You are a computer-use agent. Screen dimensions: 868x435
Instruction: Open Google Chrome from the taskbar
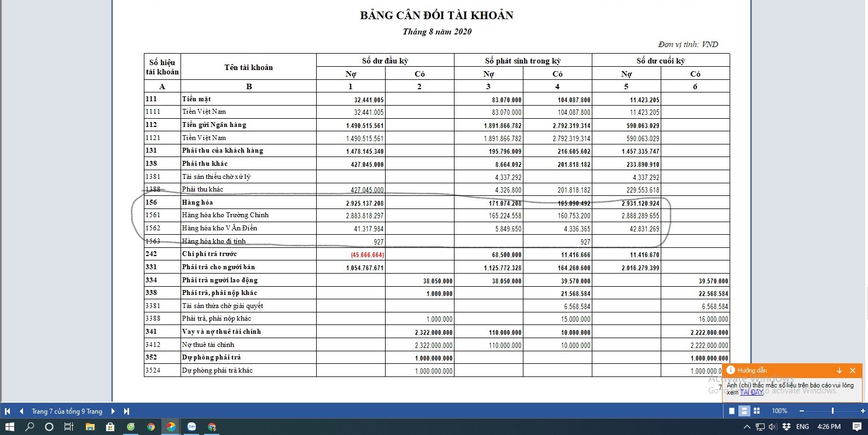pos(151,427)
